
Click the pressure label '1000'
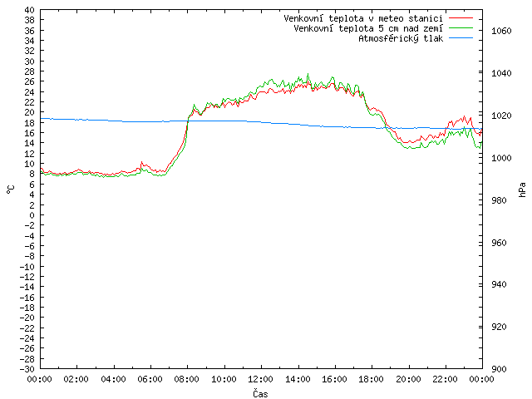501,158
